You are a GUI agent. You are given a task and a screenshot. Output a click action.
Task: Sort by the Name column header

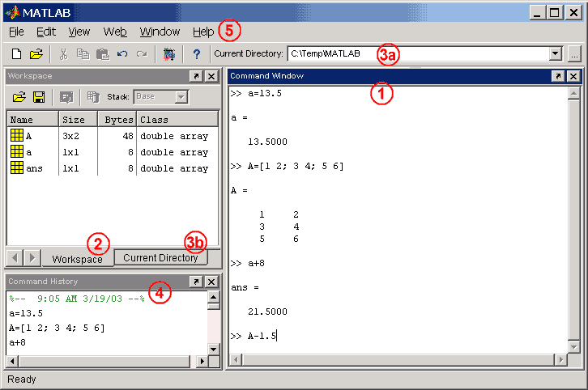(x=32, y=120)
